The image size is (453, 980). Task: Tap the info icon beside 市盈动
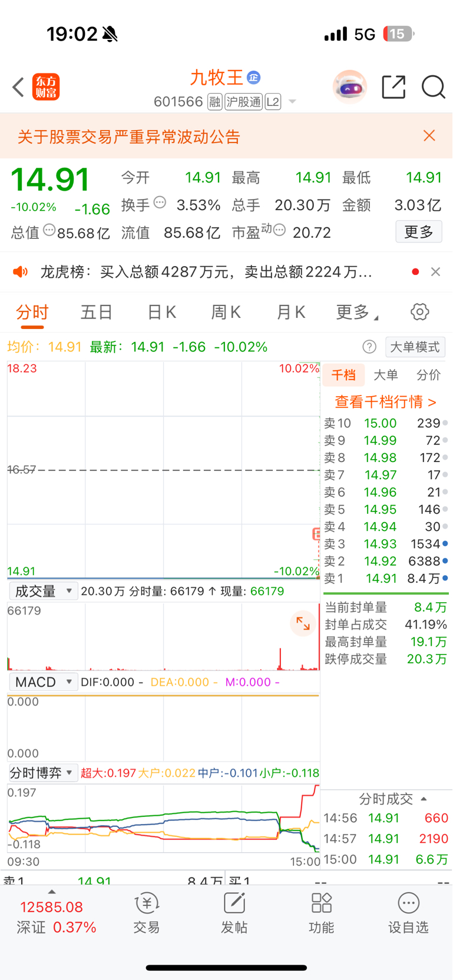pyautogui.click(x=280, y=230)
